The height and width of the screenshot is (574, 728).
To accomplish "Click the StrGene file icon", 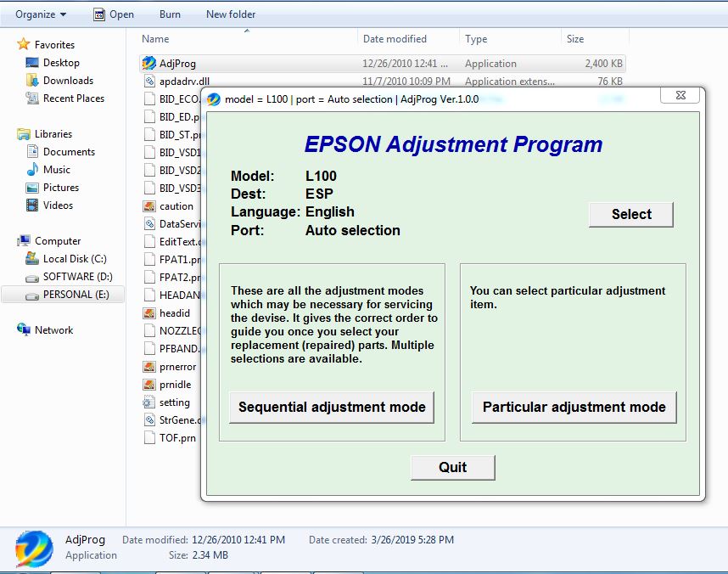I will pyautogui.click(x=149, y=420).
